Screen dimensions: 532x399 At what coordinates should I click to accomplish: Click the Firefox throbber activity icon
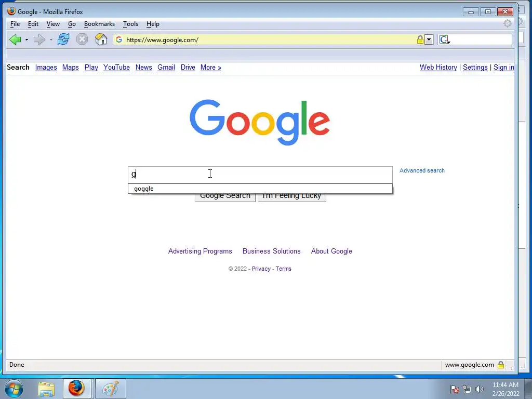[508, 23]
